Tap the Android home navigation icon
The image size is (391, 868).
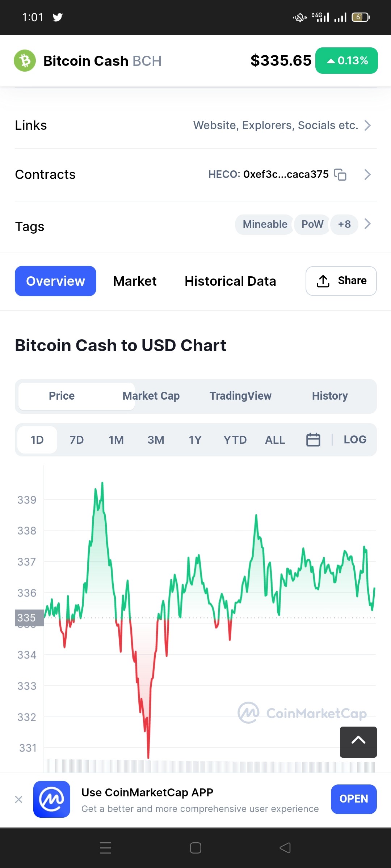pos(195,848)
